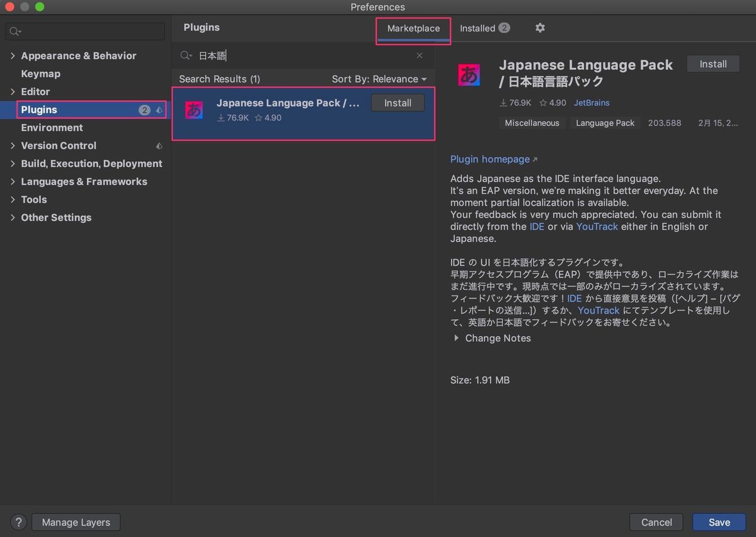756x537 pixels.
Task: Switch to the Installed tab
Action: point(479,28)
